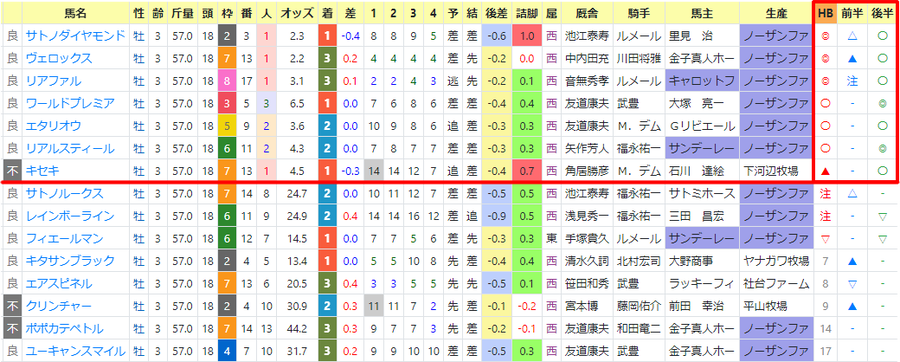The height and width of the screenshot is (362, 900).
Task: Click the 厩舎 column header
Action: coord(586,13)
